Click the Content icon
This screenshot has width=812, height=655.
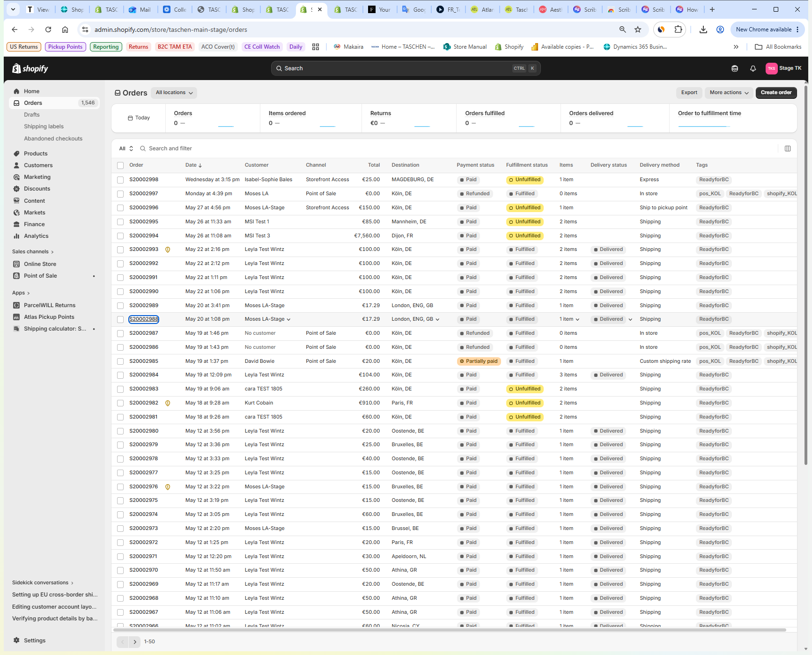pos(17,201)
